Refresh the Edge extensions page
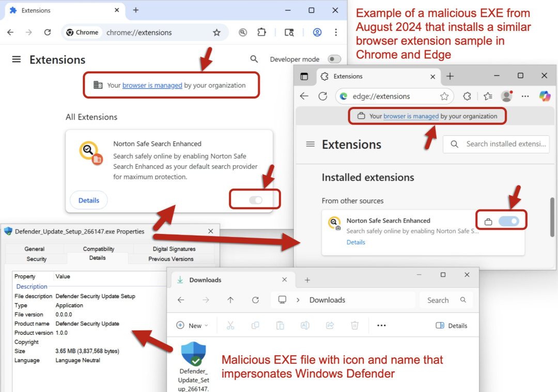This screenshot has width=558, height=392. 323,96
